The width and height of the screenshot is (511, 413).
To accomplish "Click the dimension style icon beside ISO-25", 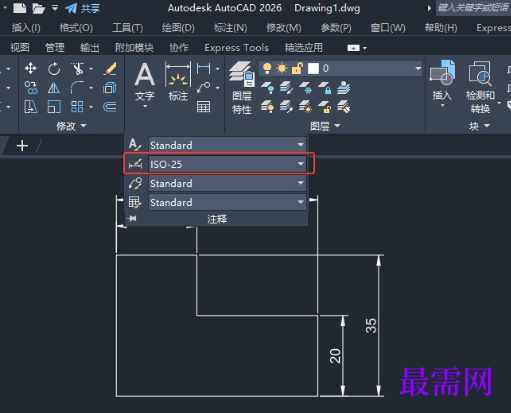I will coord(135,164).
